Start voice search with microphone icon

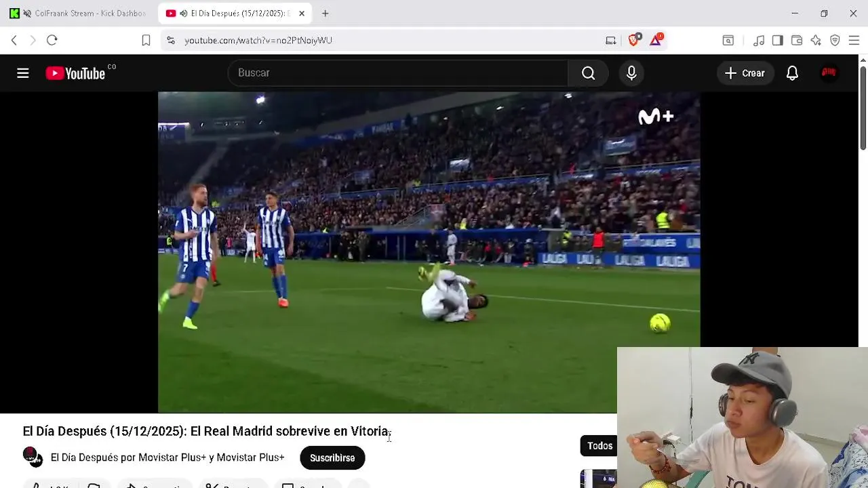[631, 73]
